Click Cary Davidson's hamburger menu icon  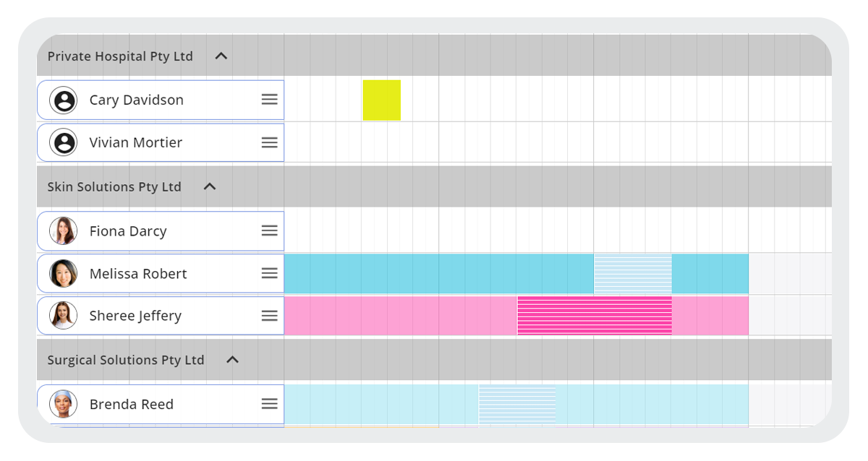(269, 100)
